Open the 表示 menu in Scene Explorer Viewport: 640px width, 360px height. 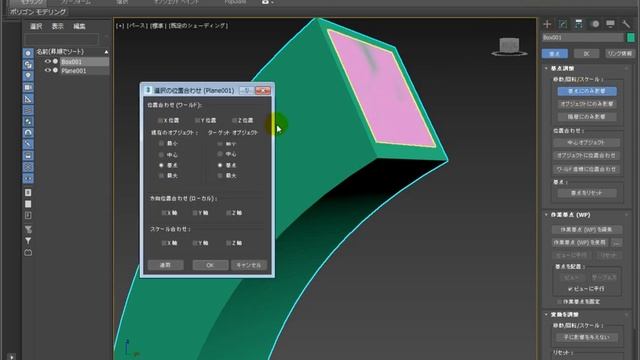58,27
